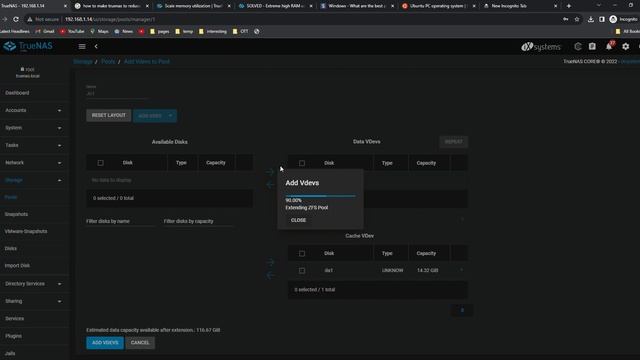Click the TrueCommand status icon
Viewport: 640px width, 360px height.
(578, 47)
